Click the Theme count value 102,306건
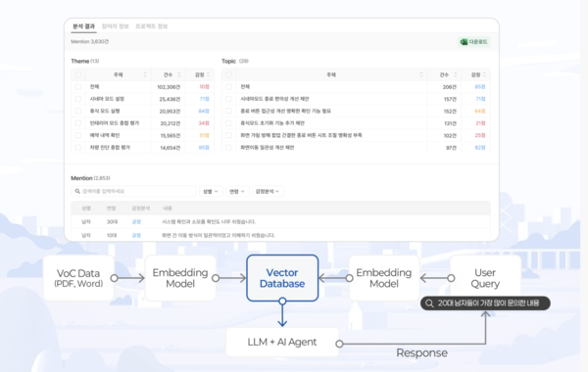The height and width of the screenshot is (372, 588). coord(169,87)
